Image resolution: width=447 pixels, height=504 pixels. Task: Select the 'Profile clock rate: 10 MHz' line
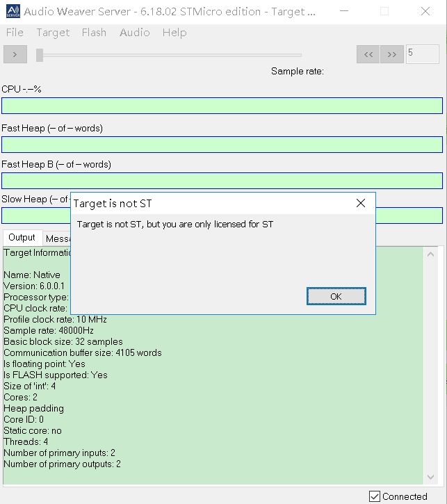point(56,320)
